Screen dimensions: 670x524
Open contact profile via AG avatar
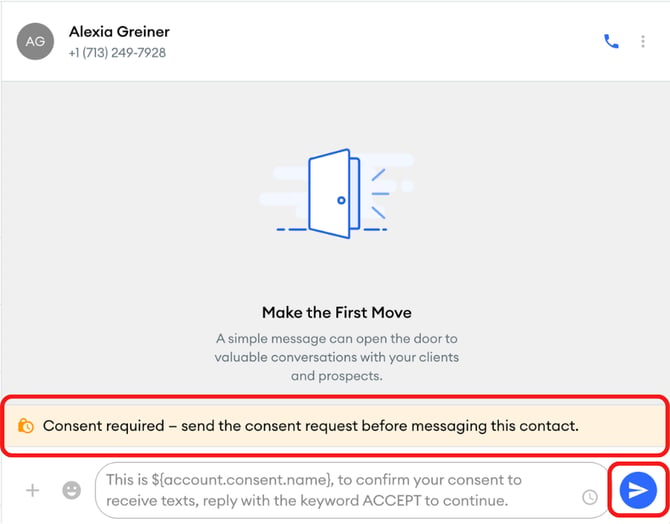[x=35, y=41]
